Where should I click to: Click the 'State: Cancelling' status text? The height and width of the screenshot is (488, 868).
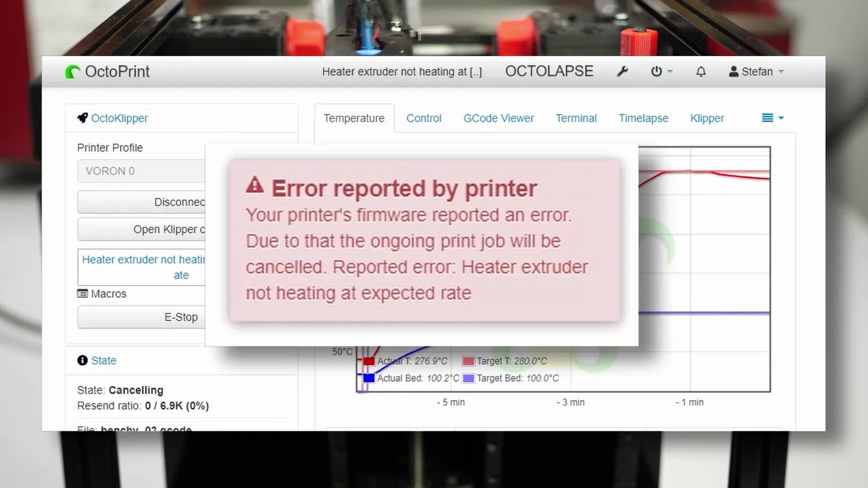[x=120, y=390]
